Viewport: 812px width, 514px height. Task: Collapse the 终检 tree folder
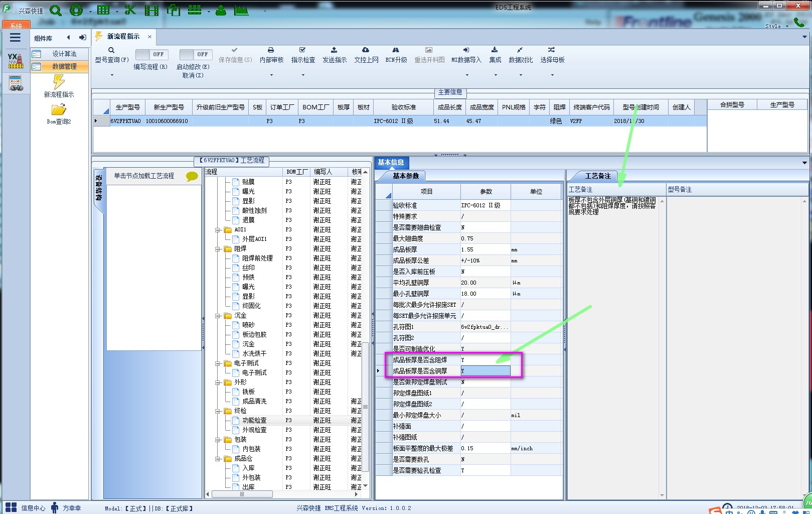click(x=218, y=411)
